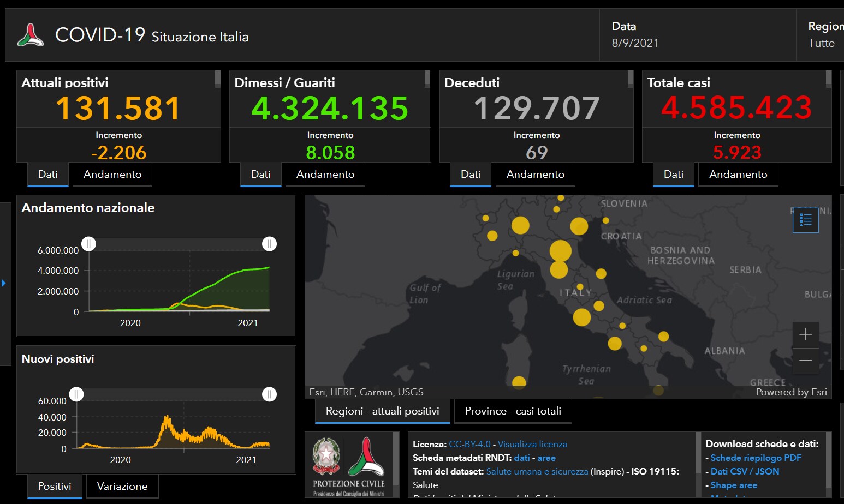
Task: Select Dati tab under Totale casi
Action: click(x=673, y=175)
